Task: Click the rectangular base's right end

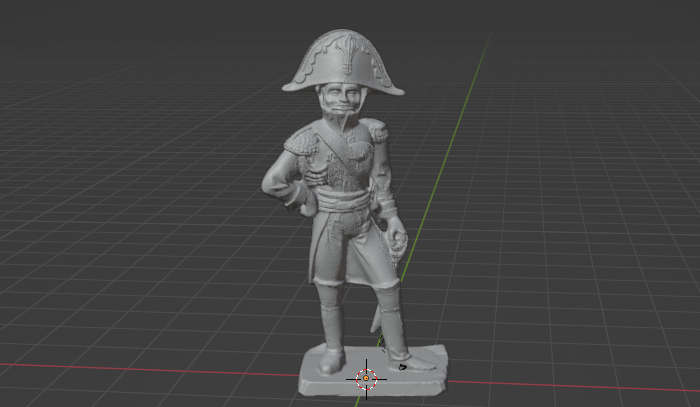Action: point(441,362)
